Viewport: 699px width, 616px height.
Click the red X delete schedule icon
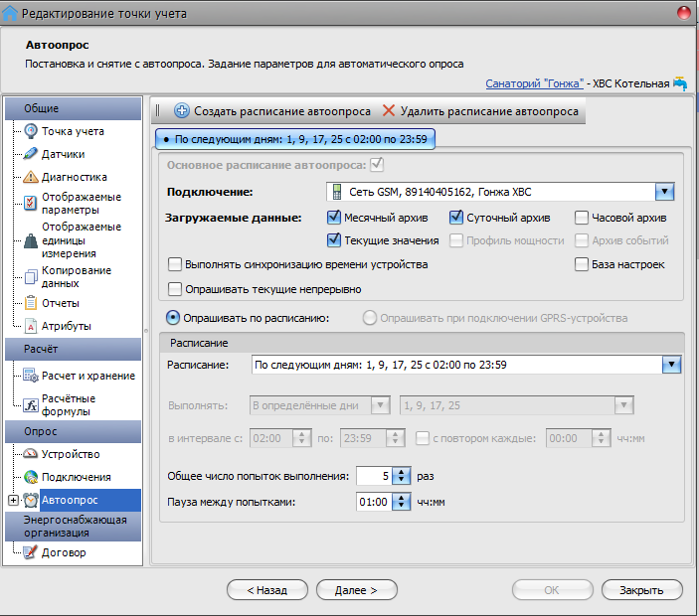(x=389, y=110)
